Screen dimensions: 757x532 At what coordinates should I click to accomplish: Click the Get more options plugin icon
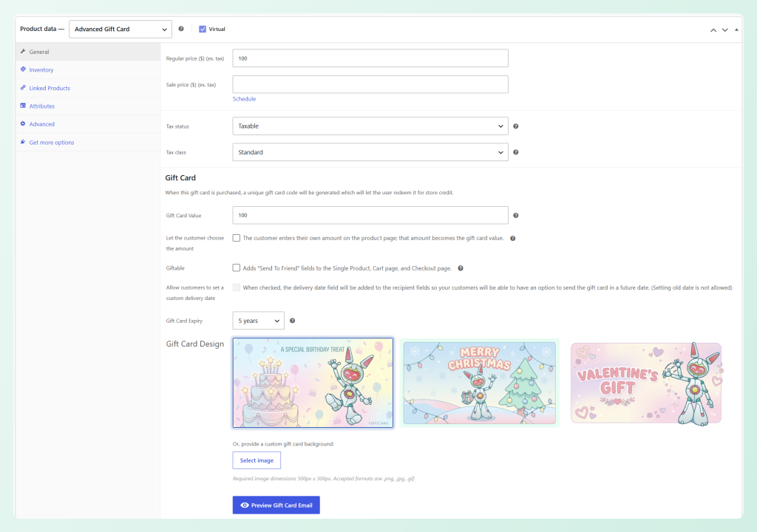point(23,142)
